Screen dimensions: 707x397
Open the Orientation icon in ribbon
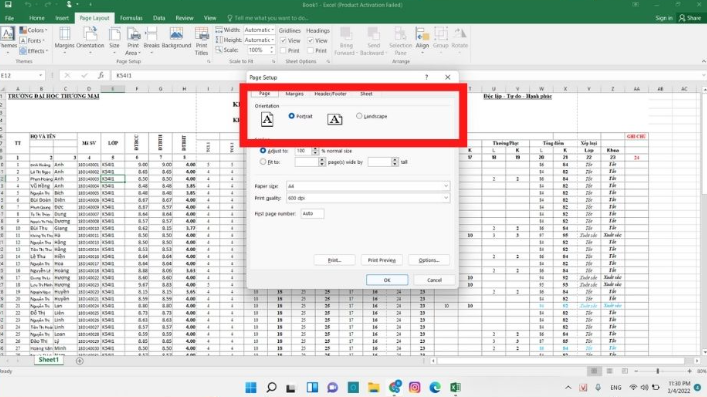tap(90, 34)
